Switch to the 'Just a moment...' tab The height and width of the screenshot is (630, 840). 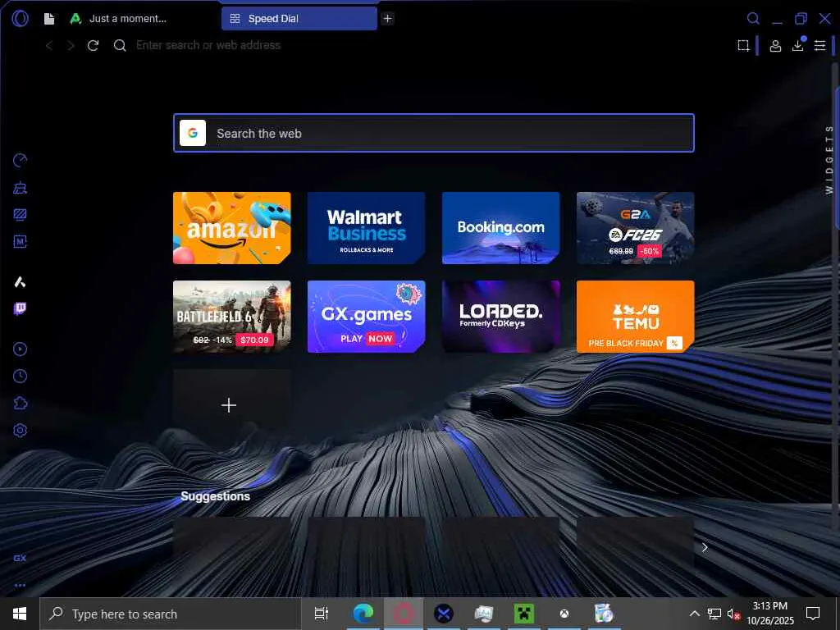point(127,19)
